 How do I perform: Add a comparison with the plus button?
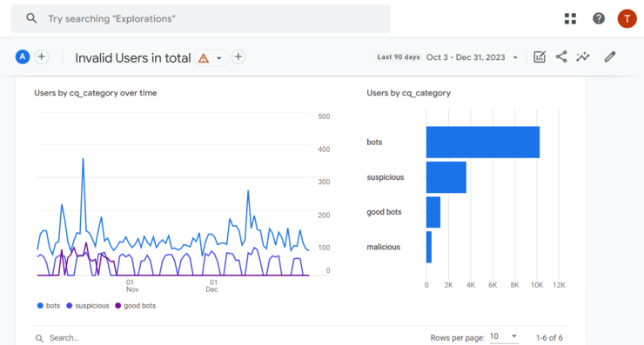pos(42,57)
